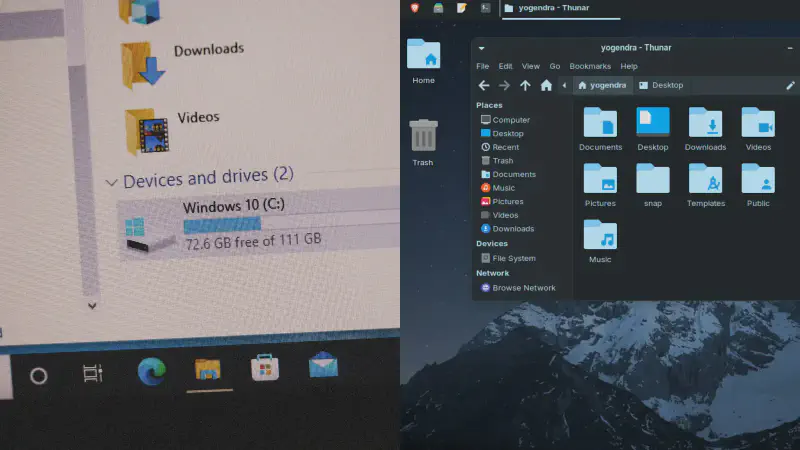Open Microsoft Edge on Windows taskbar

tap(152, 370)
